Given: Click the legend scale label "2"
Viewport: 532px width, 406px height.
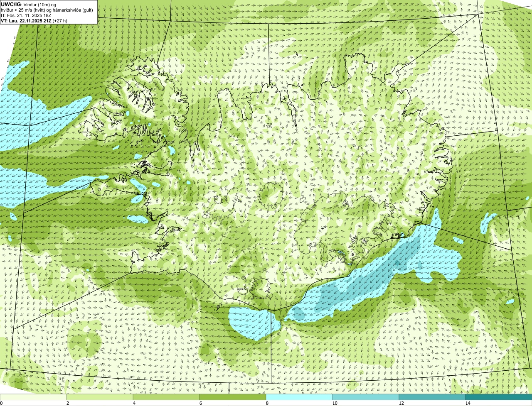Looking at the screenshot, I should pos(67,403).
